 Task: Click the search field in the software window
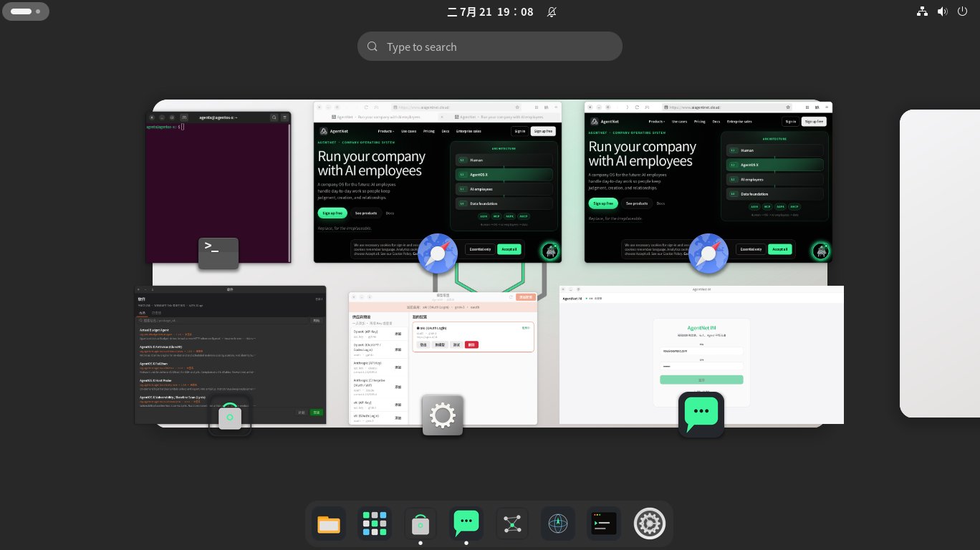[224, 320]
